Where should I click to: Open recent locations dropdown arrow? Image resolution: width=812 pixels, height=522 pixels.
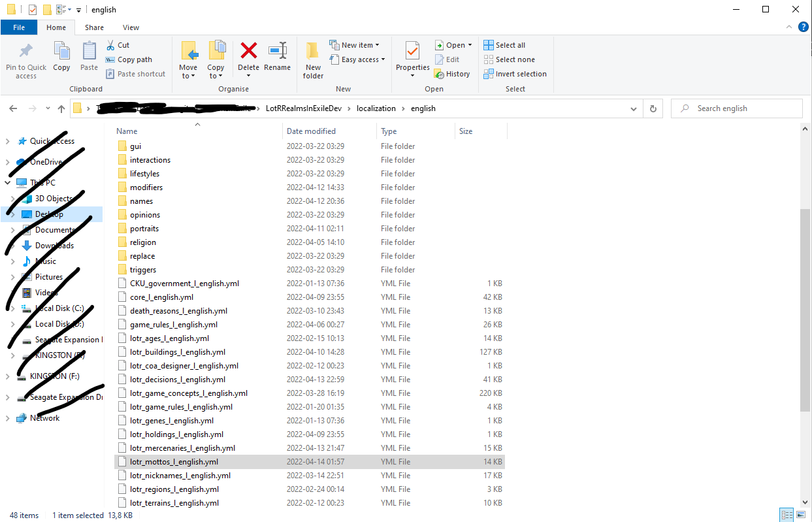(48, 108)
